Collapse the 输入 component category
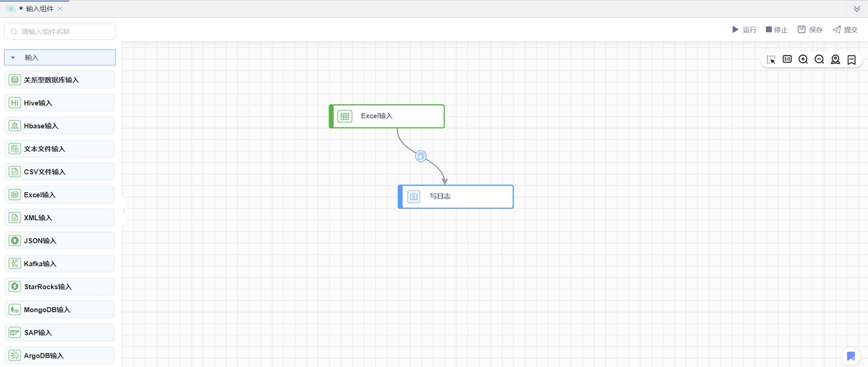 pyautogui.click(x=13, y=57)
